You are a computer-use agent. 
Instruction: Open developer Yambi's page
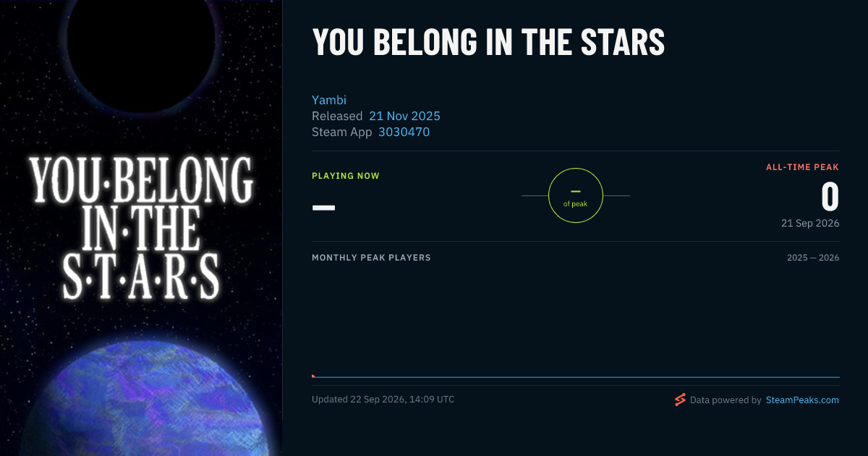329,100
